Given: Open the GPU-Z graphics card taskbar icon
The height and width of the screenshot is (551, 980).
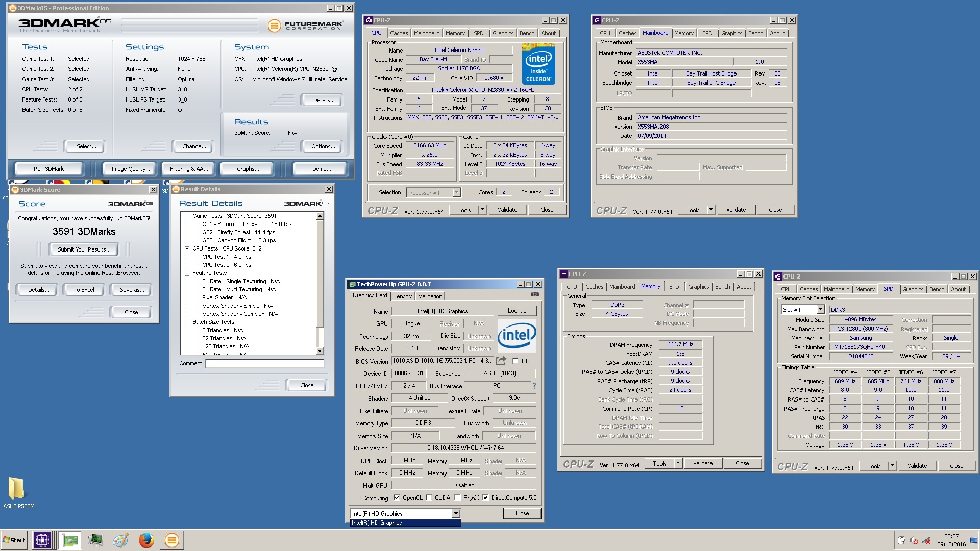Looking at the screenshot, I should click(x=70, y=540).
